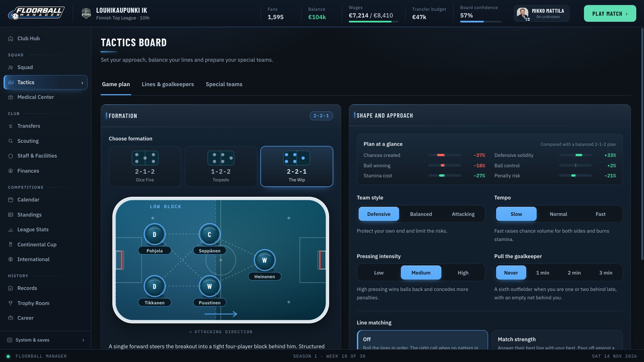Click the Louhikaupunki IK club crest
The width and height of the screenshot is (644, 362).
(x=86, y=13)
